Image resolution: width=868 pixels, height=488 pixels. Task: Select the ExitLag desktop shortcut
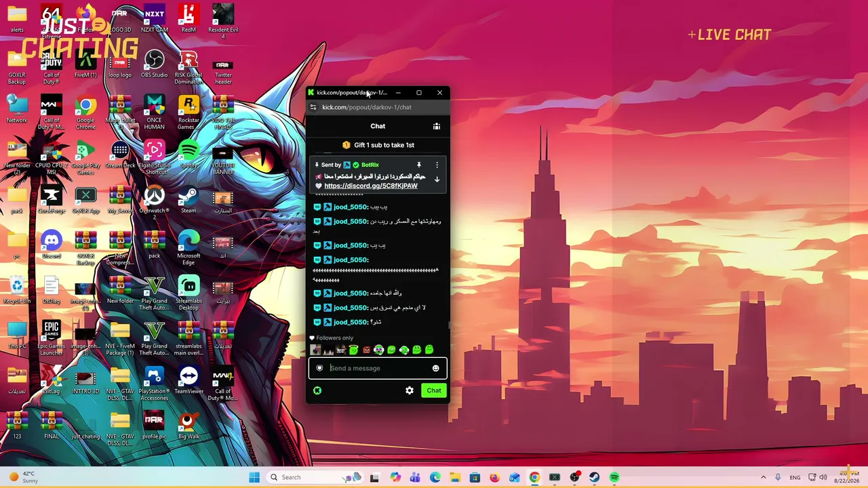[52, 381]
